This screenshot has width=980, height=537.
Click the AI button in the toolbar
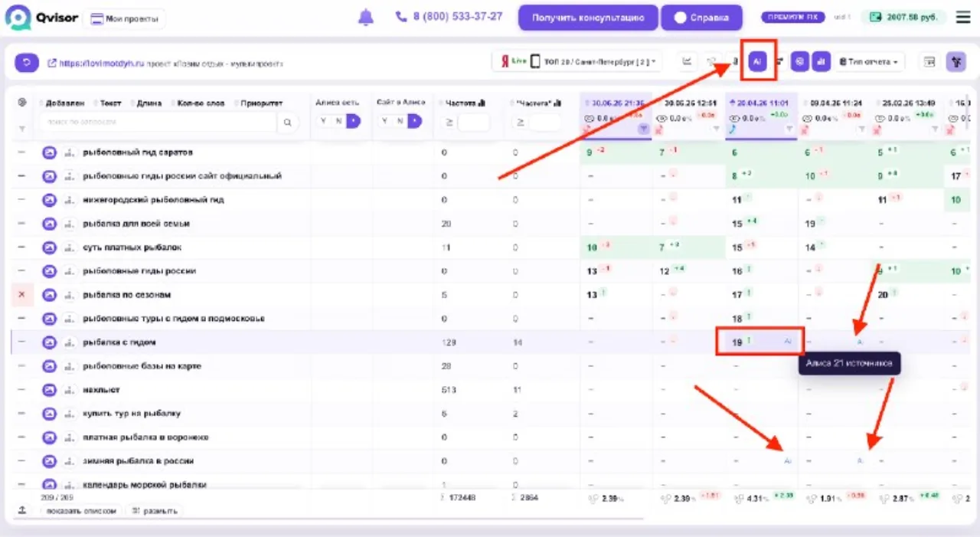tap(757, 62)
